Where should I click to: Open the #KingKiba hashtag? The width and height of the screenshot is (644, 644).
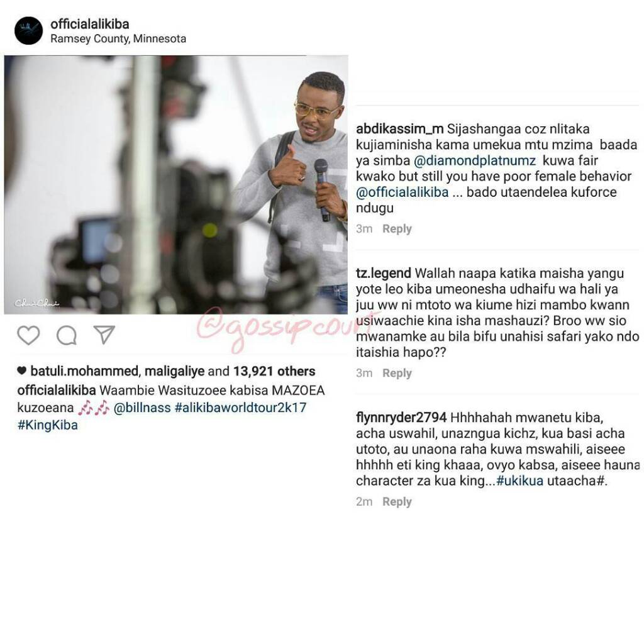[48, 425]
